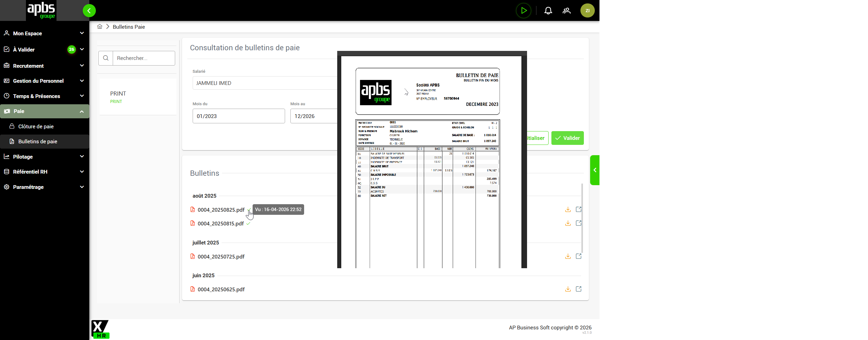Click PDF icon of 0004_20250625.pdf

coord(192,289)
